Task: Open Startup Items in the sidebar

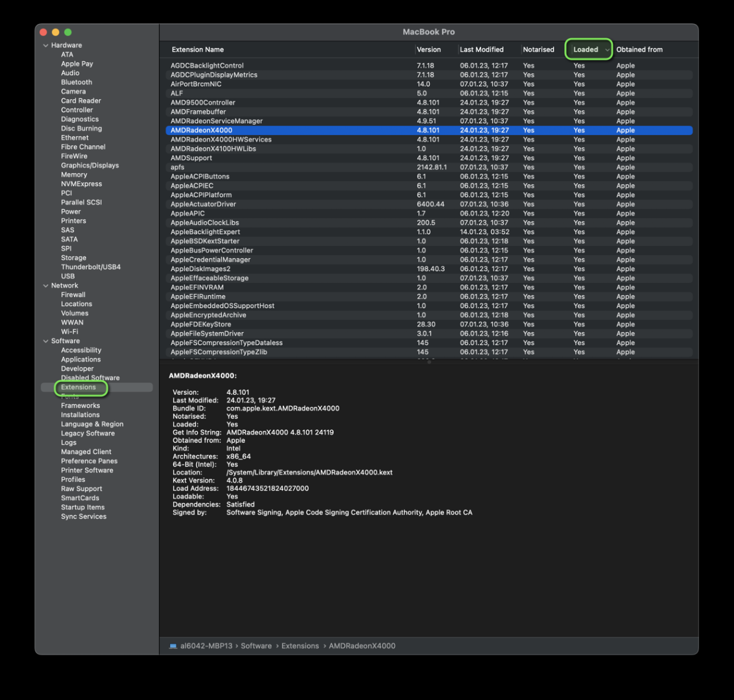Action: coord(82,507)
